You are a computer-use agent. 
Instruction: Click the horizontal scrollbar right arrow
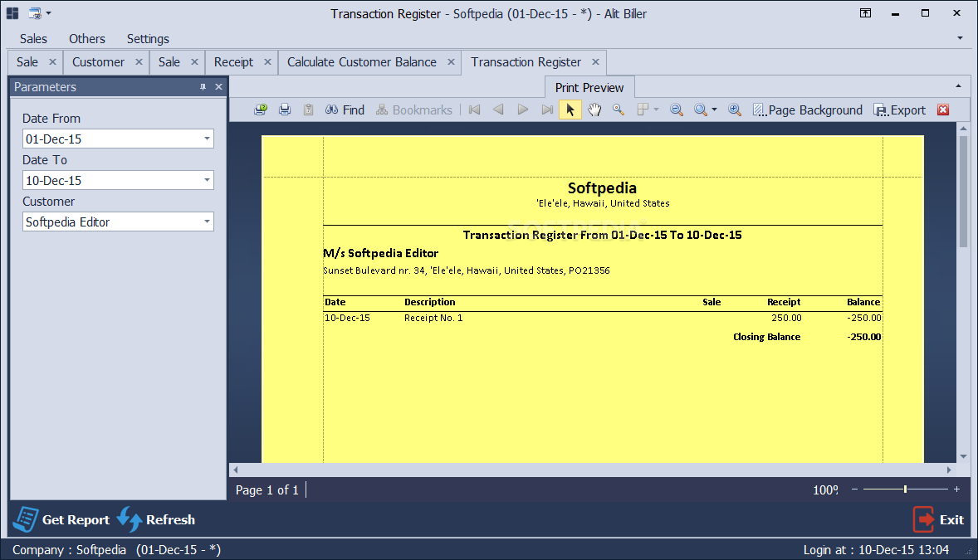(x=949, y=470)
